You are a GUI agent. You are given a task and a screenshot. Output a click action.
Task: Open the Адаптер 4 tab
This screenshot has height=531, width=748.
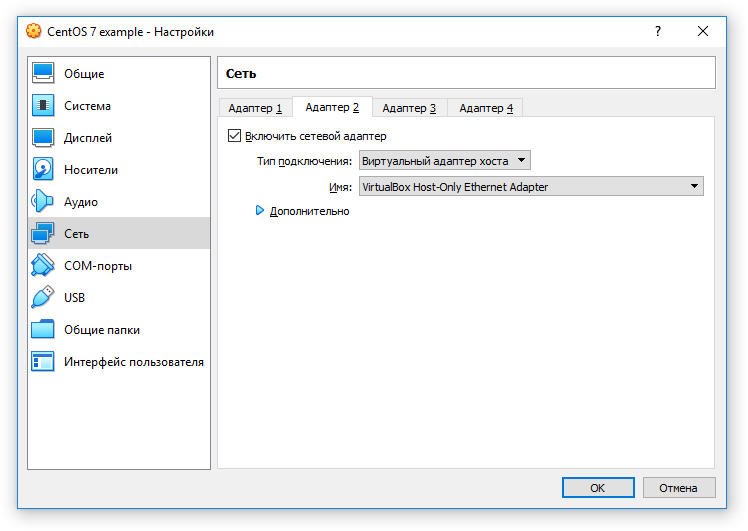point(486,108)
